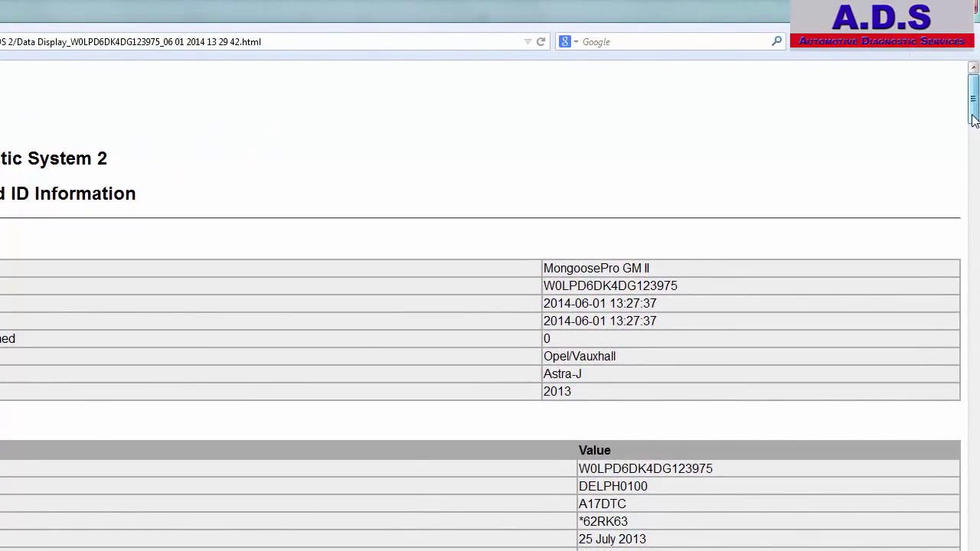This screenshot has width=980, height=551.
Task: Select the Opel/Vauxhall cell
Action: pyautogui.click(x=750, y=356)
